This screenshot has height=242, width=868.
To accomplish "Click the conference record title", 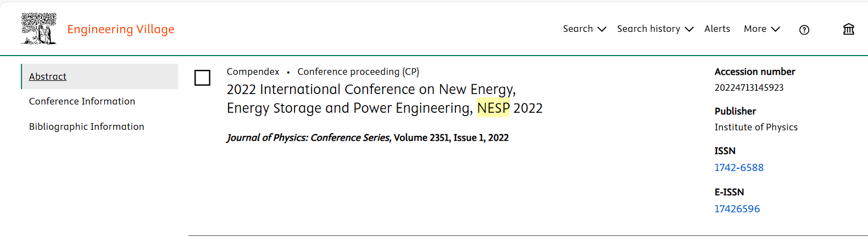I will point(371,98).
